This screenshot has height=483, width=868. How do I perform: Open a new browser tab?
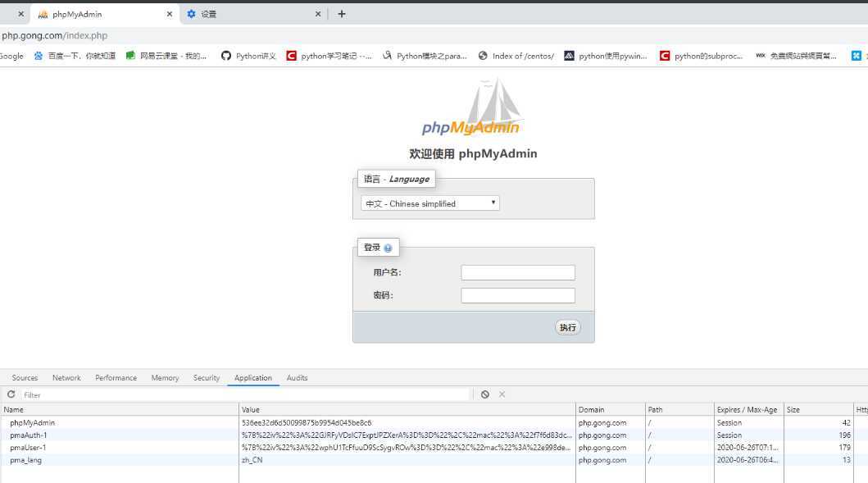pos(342,14)
